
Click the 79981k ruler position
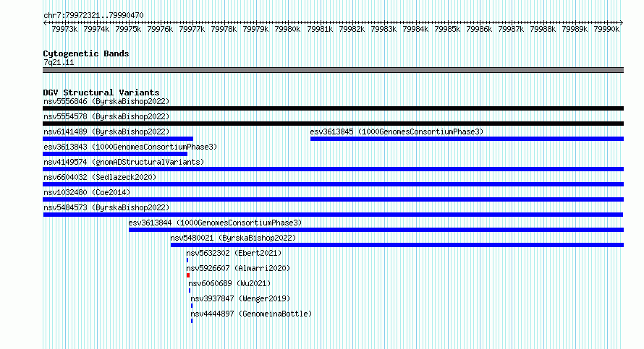click(x=320, y=29)
